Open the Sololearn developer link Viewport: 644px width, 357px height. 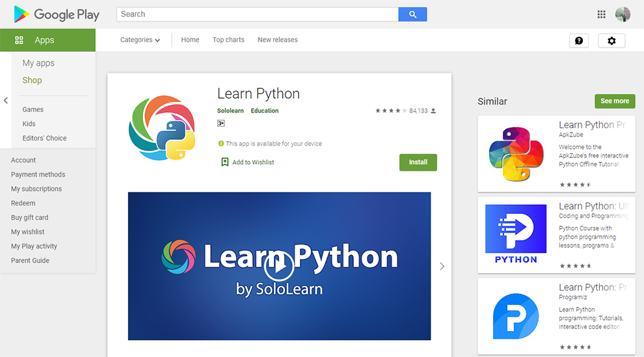tap(230, 111)
